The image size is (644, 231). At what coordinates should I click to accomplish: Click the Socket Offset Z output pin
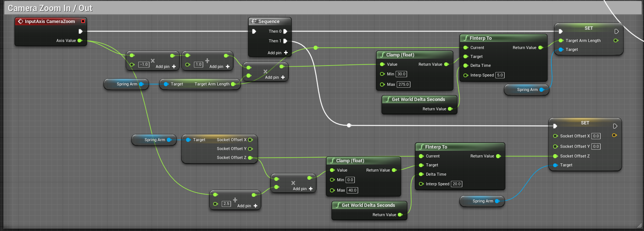point(250,158)
